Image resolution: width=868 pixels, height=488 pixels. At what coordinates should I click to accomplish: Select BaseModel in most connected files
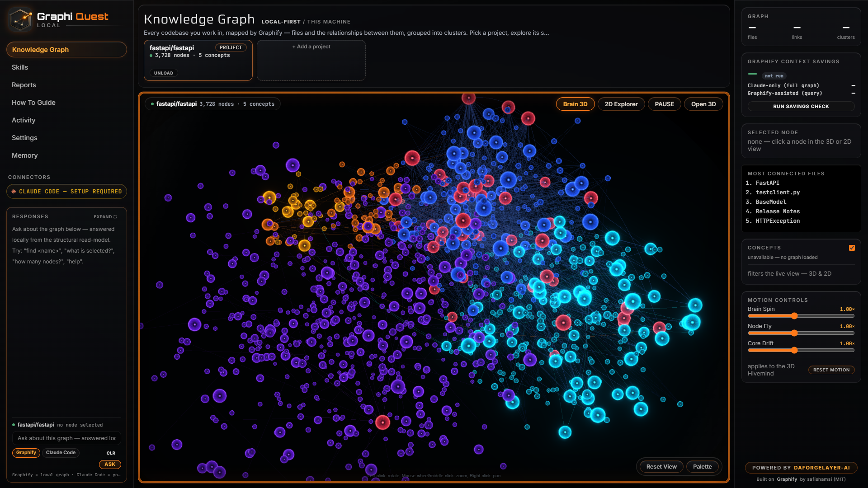pos(771,202)
